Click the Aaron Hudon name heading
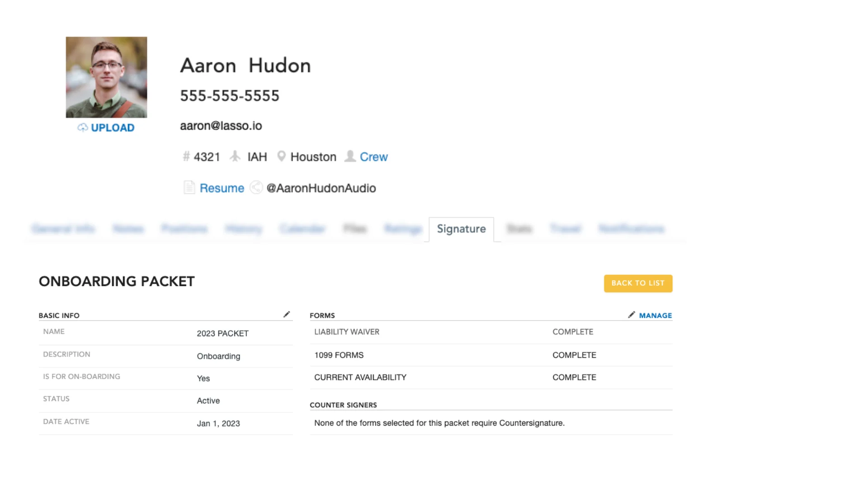The height and width of the screenshot is (488, 868). [x=245, y=66]
